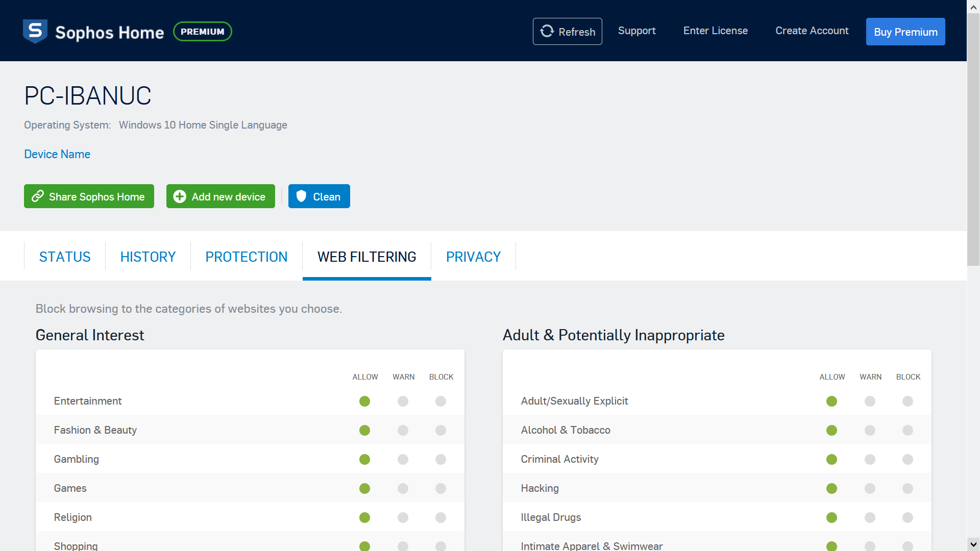This screenshot has height=551, width=980.
Task: Click the PREMIUM badge
Action: 203,32
